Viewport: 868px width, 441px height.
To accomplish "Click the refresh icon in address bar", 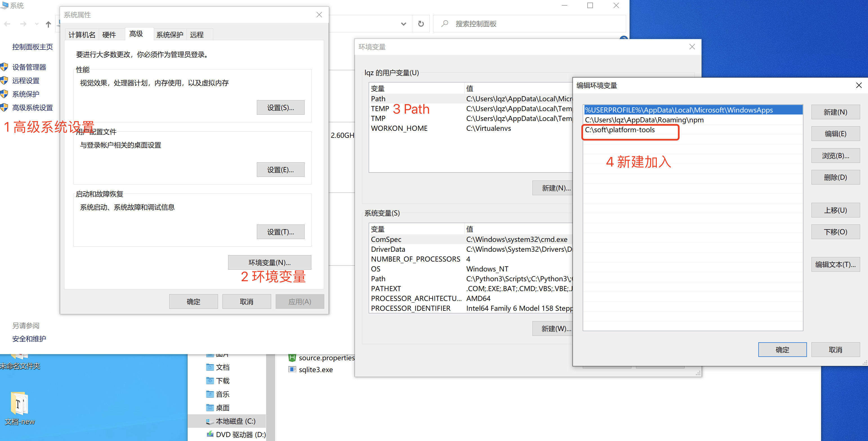I will click(x=421, y=24).
